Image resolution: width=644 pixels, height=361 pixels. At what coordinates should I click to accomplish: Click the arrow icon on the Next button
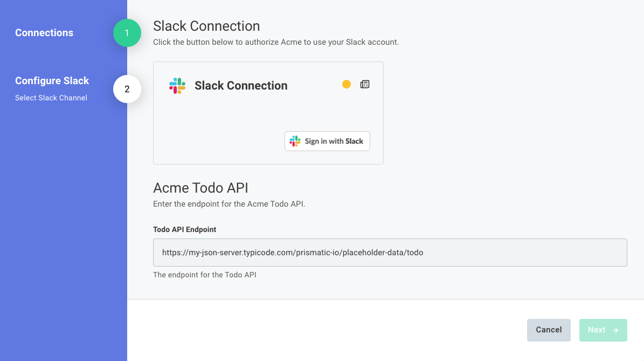point(616,330)
